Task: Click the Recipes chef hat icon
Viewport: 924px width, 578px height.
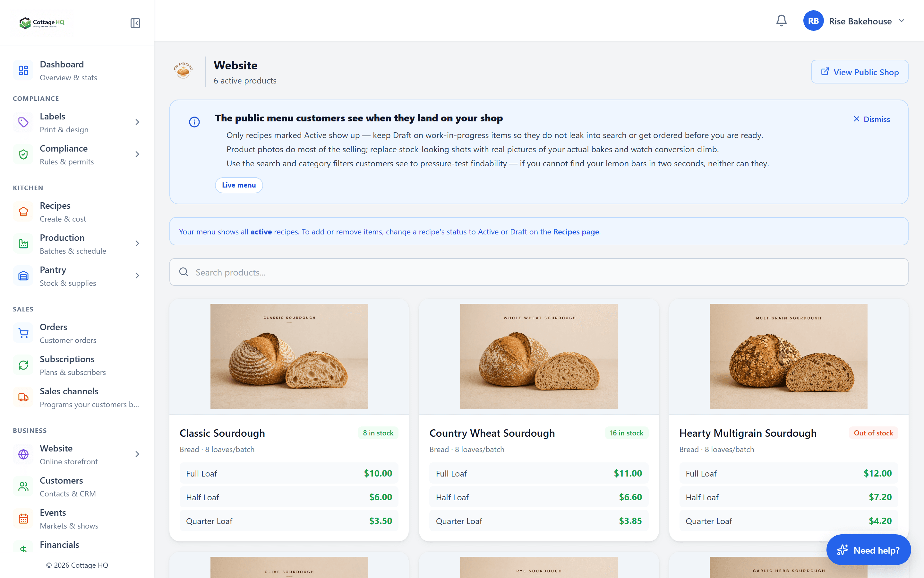Action: tap(23, 212)
